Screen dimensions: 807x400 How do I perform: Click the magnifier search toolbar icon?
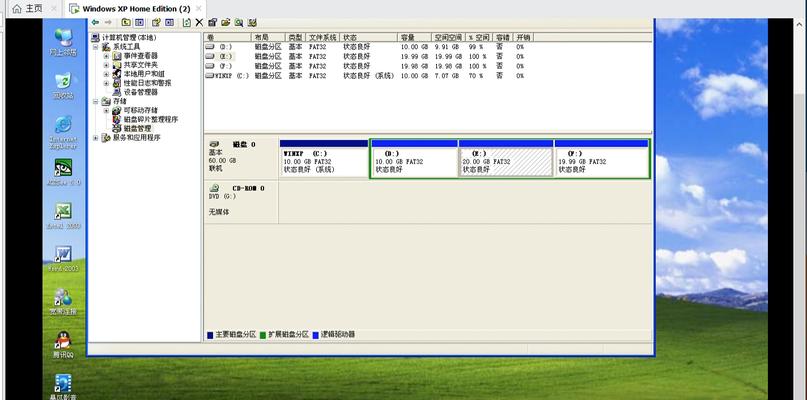click(x=239, y=23)
